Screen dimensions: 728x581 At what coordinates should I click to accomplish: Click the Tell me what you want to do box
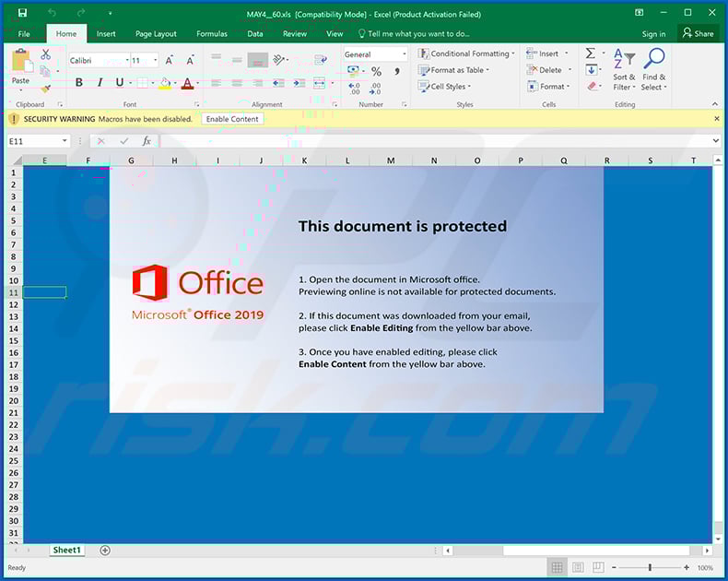point(414,34)
